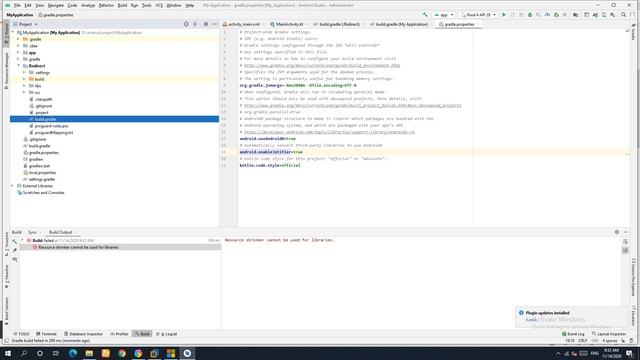Open the VCS menu
The width and height of the screenshot is (640, 360).
click(159, 5)
